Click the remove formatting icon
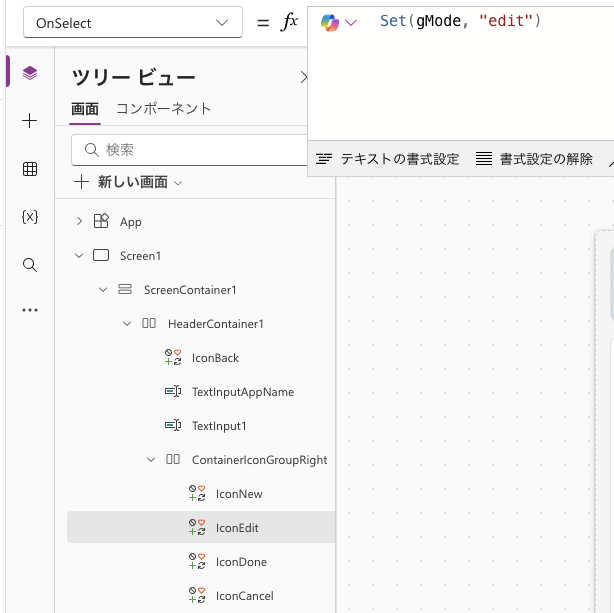614x613 pixels. [x=484, y=159]
